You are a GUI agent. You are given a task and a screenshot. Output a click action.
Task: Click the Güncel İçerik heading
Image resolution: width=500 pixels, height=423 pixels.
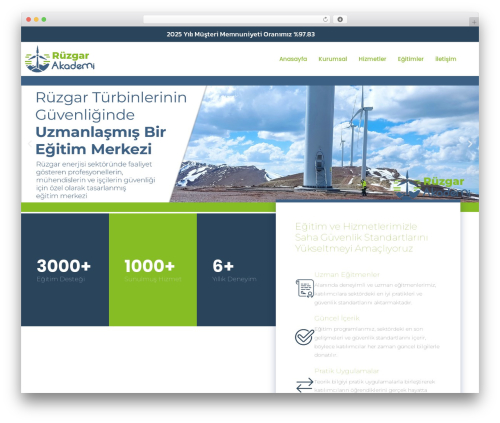click(x=337, y=318)
